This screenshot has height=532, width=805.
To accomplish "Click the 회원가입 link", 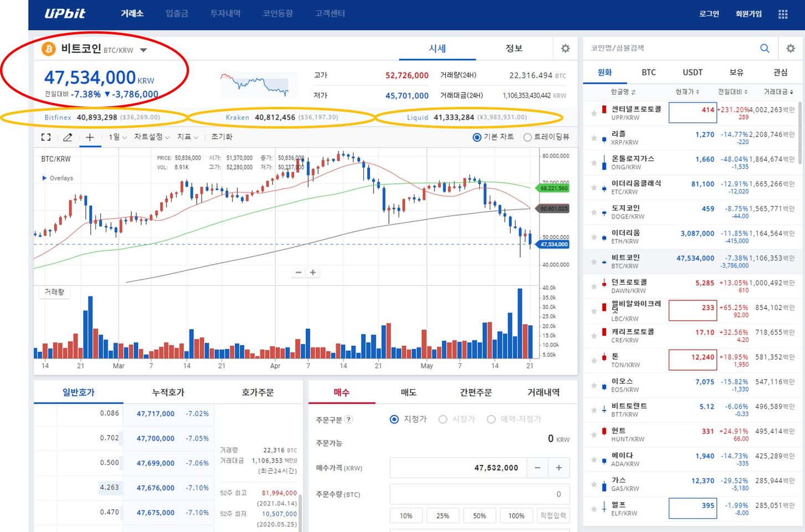I will (748, 14).
